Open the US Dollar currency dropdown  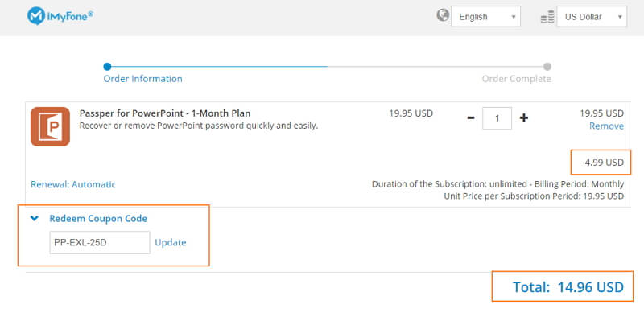592,17
